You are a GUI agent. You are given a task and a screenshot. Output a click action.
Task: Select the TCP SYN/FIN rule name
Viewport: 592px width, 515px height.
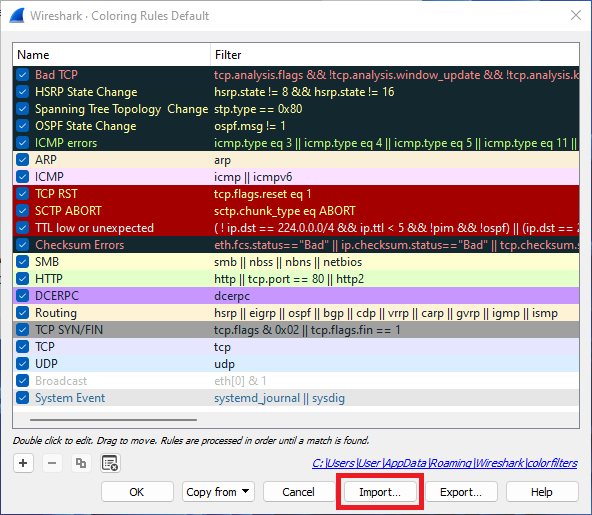click(x=69, y=330)
